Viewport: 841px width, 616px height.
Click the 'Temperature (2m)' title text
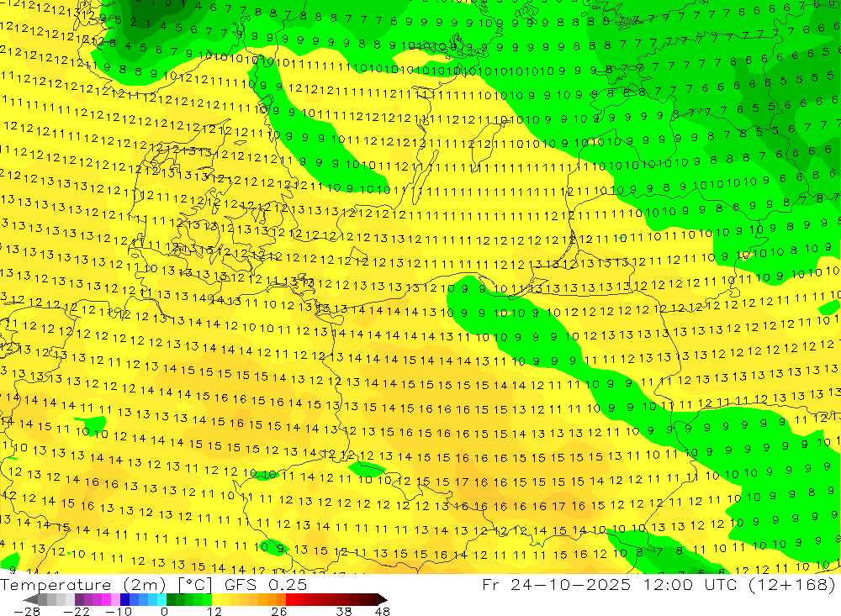tap(83, 585)
